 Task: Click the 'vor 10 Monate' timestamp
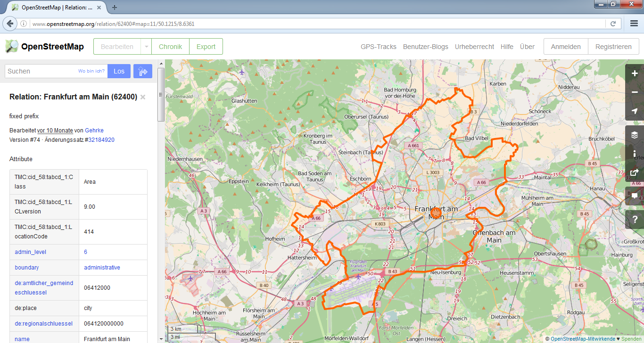pyautogui.click(x=55, y=131)
